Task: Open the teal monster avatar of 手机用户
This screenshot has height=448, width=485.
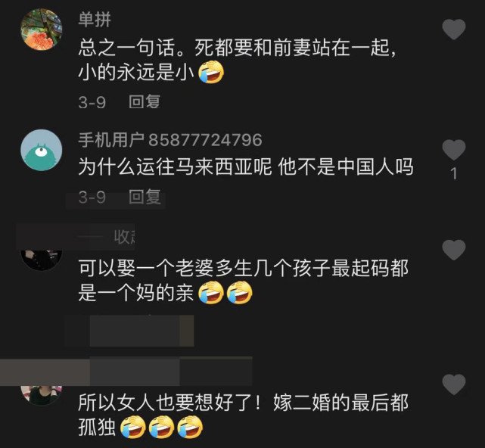Action: pos(42,150)
